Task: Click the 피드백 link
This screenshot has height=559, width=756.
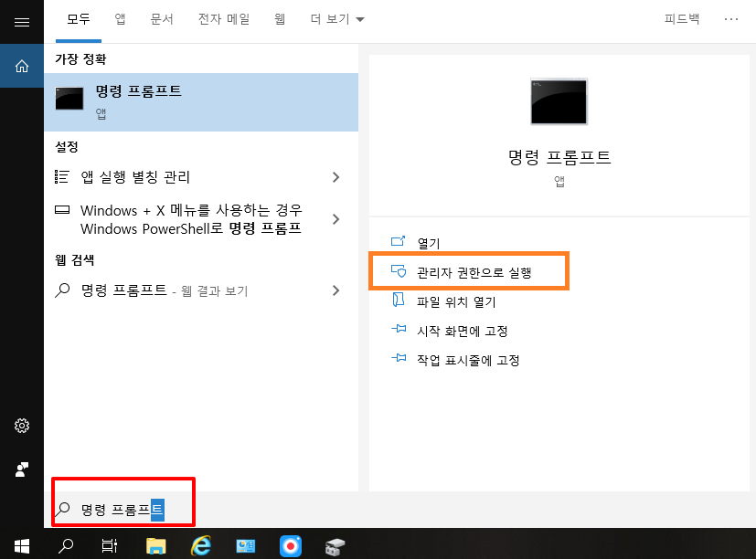Action: [682, 19]
